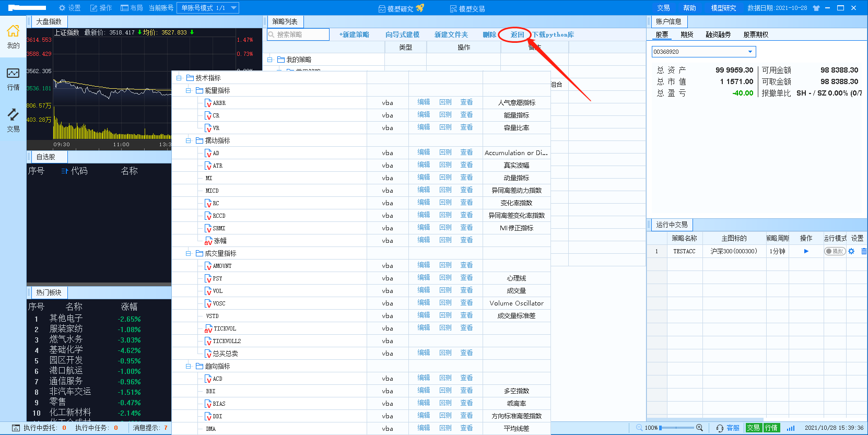Screen dimensions: 868x435
Task: Collapse the 摆动指标 folder
Action: coord(189,140)
